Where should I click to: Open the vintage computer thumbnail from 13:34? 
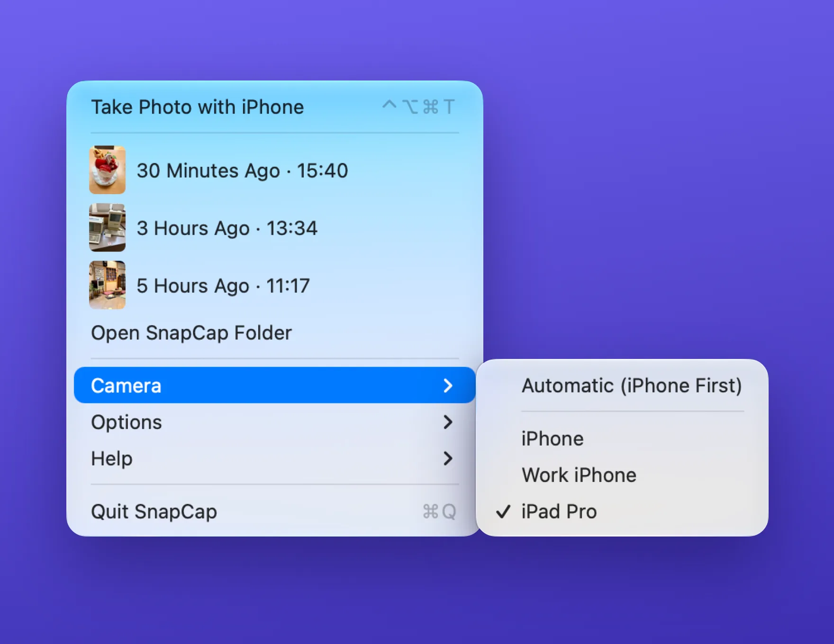pos(108,228)
